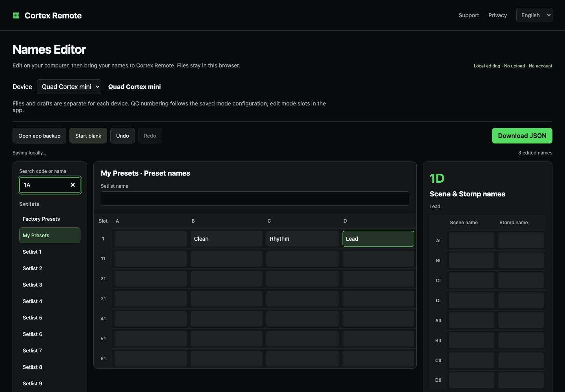Click the AII scene name field
The image size is (565, 392).
[472, 320]
